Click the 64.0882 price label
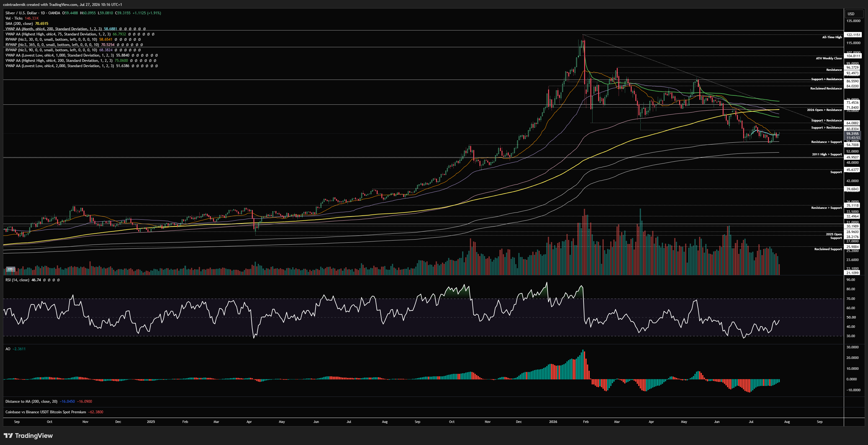Image resolution: width=868 pixels, height=445 pixels. tap(852, 123)
